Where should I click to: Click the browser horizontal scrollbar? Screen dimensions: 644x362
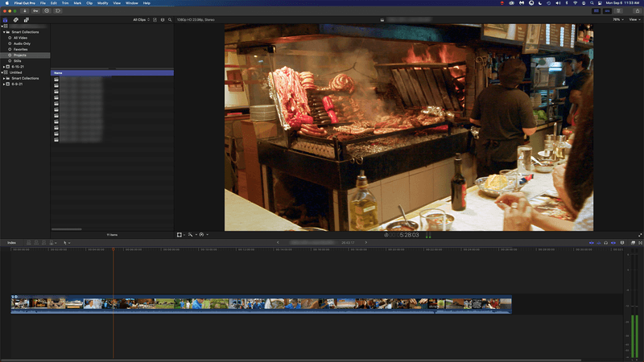pyautogui.click(x=67, y=229)
